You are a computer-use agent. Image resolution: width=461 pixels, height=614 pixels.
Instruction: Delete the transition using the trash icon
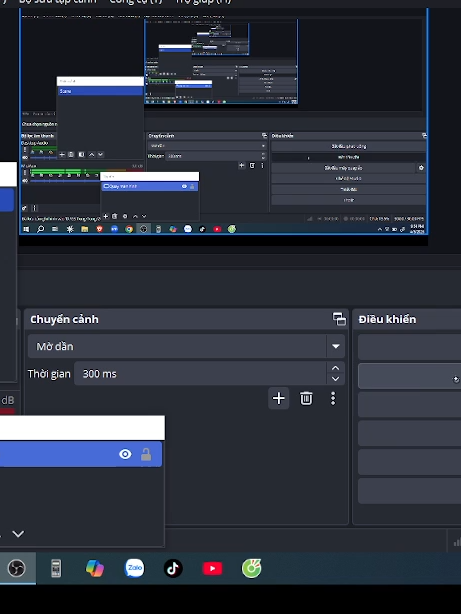[x=306, y=398]
